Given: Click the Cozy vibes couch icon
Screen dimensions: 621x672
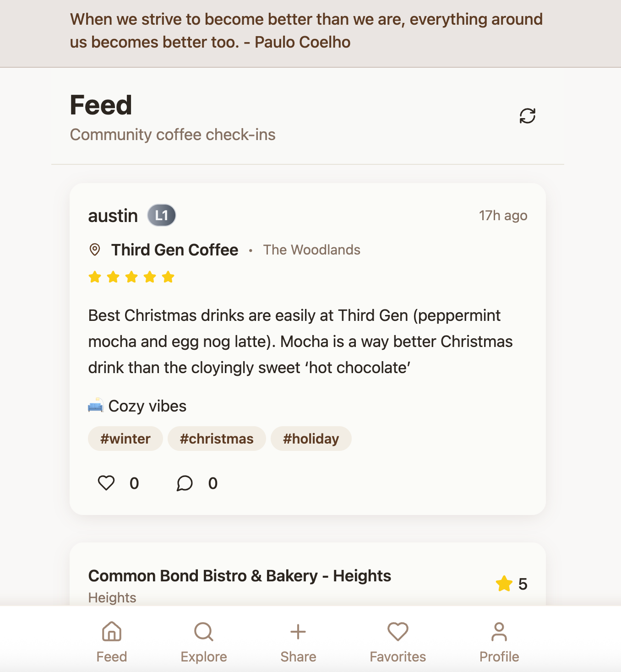Looking at the screenshot, I should tap(96, 406).
